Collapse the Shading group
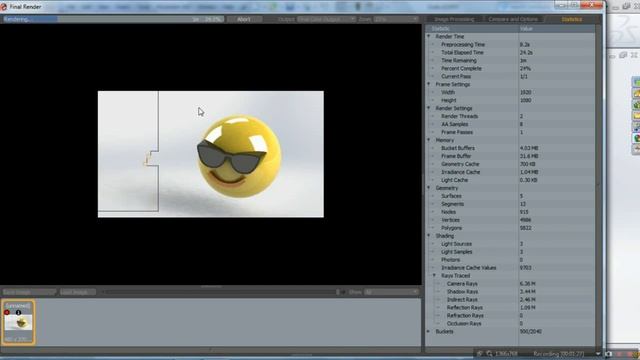The width and height of the screenshot is (640, 360). coord(429,236)
